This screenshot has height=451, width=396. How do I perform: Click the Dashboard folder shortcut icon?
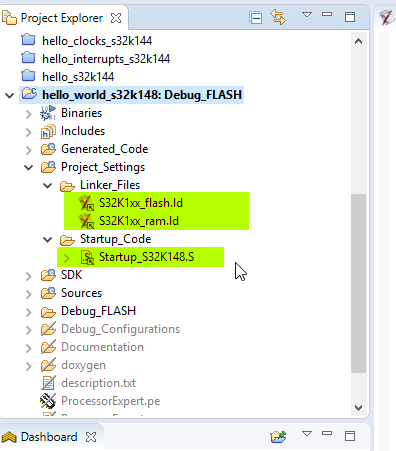point(278,436)
